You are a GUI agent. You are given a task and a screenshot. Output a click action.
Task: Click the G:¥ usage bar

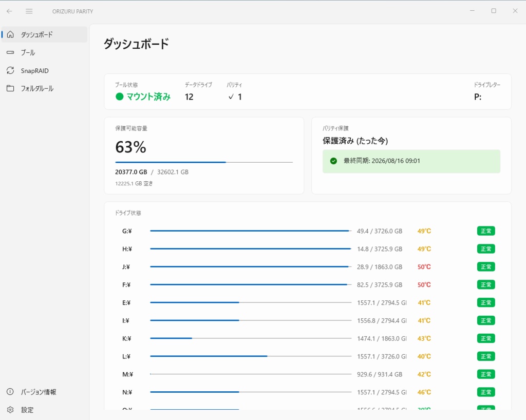tap(251, 231)
